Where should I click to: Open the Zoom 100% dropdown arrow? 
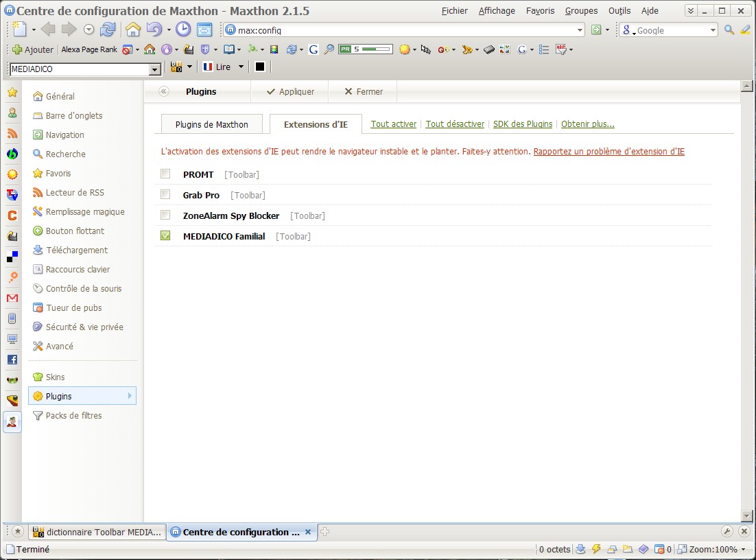point(743,550)
